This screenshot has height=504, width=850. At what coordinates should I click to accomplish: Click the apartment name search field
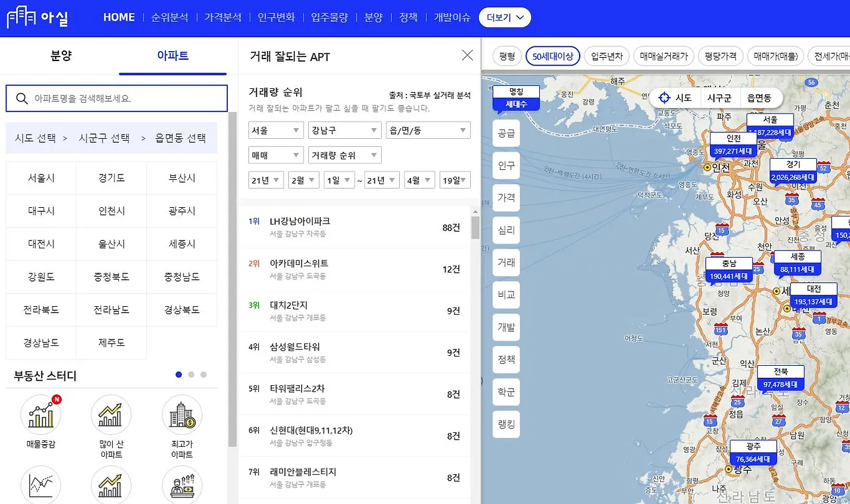point(116,98)
